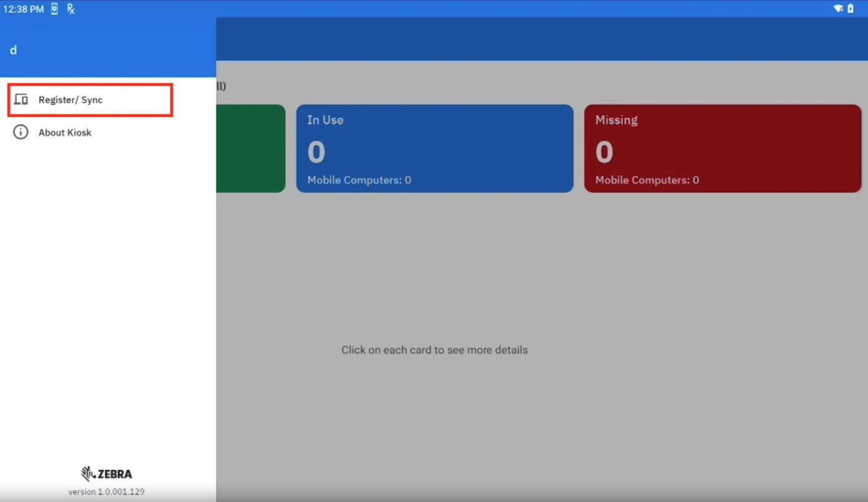Select the partially hidden green card

251,148
